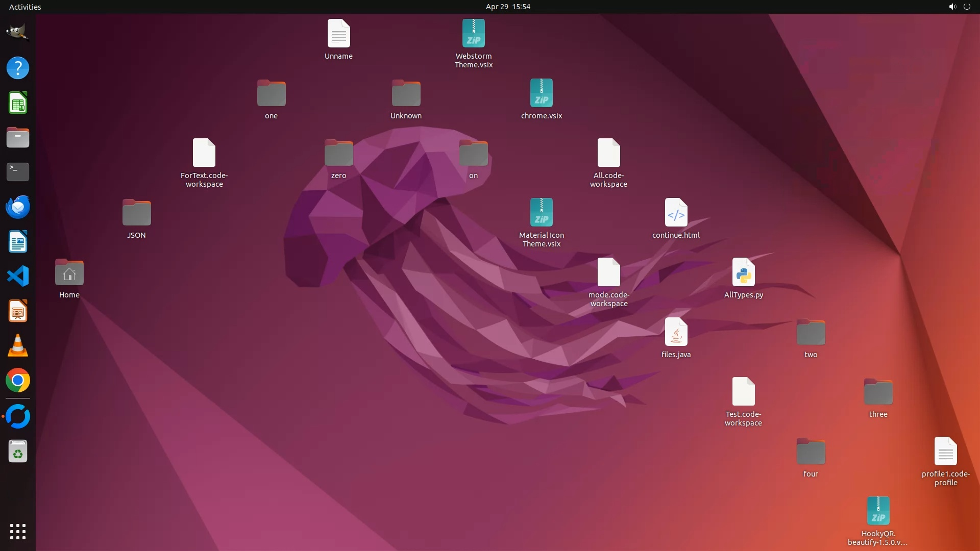This screenshot has width=980, height=551.
Task: Open the Terminal from the dock
Action: tap(18, 172)
